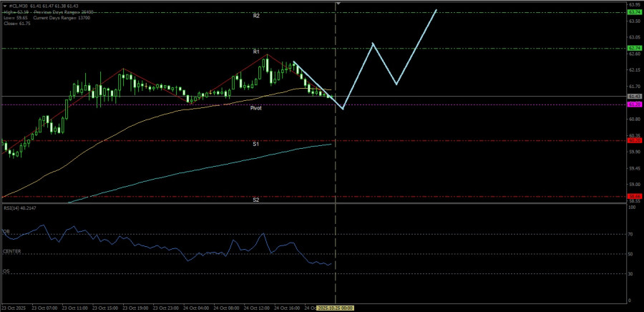Image resolution: width=644 pixels, height=312 pixels.
Task: Click the vertical dashed line on chart
Action: [336, 172]
